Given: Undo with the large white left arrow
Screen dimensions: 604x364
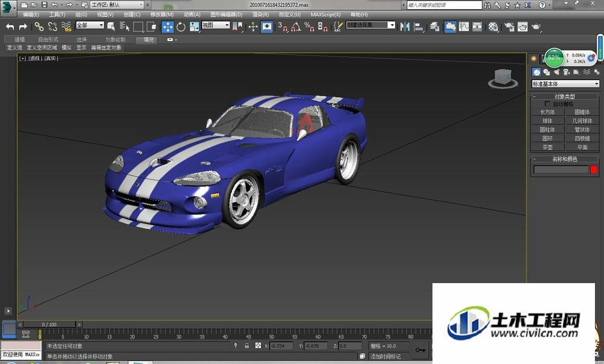Looking at the screenshot, I should click(10, 27).
